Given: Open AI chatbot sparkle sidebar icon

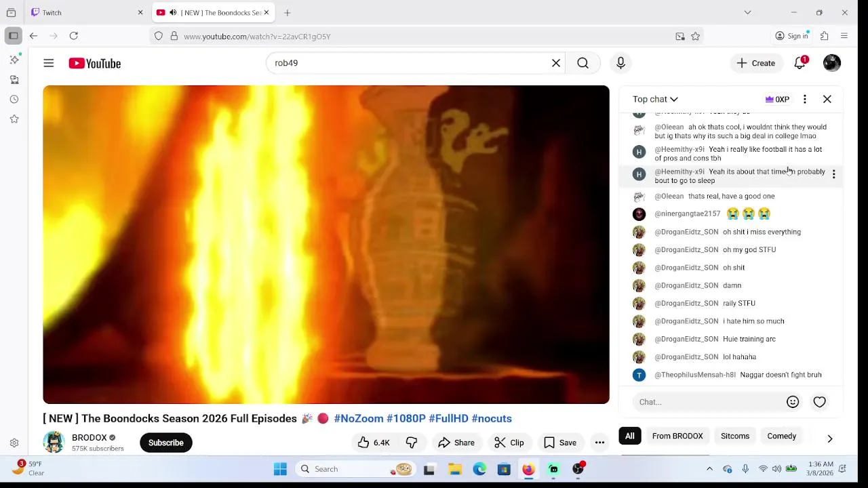Looking at the screenshot, I should (x=14, y=60).
